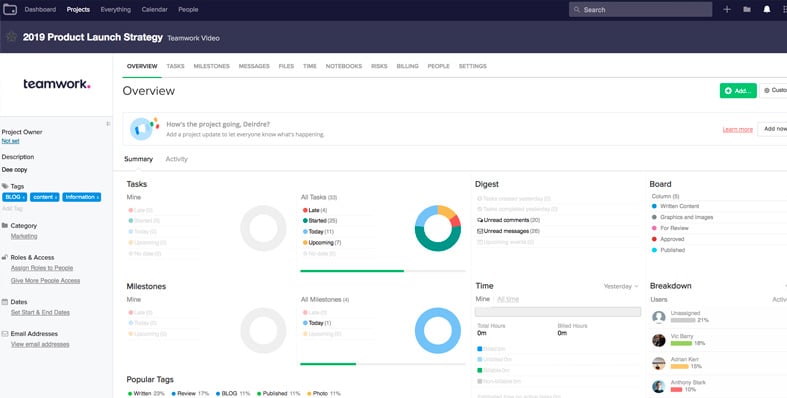Click Not set under Project Owner
Image resolution: width=787 pixels, height=398 pixels.
10,141
